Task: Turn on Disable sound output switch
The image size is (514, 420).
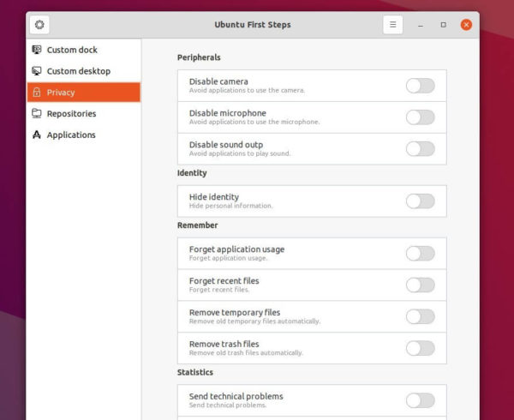Action: [x=421, y=149]
